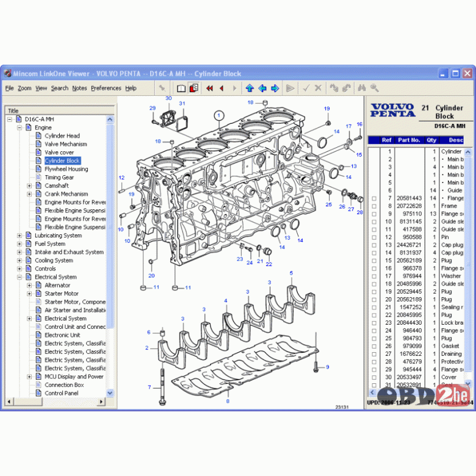Click circled callout 1 on the cylinder block

tap(219, 116)
